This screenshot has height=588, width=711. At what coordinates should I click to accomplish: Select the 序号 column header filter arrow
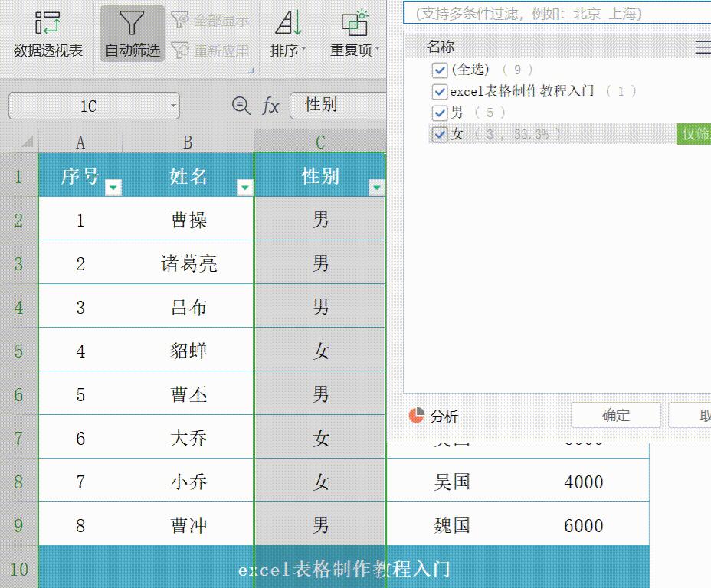113,186
